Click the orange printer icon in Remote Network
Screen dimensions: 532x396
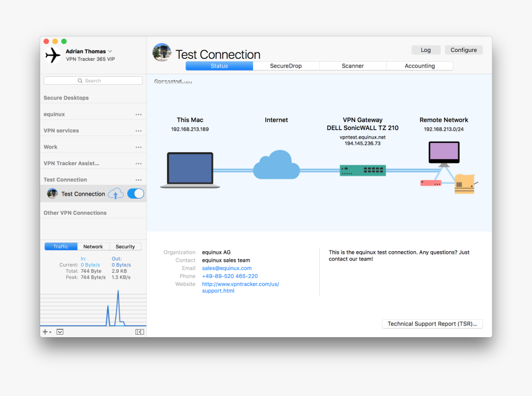465,184
